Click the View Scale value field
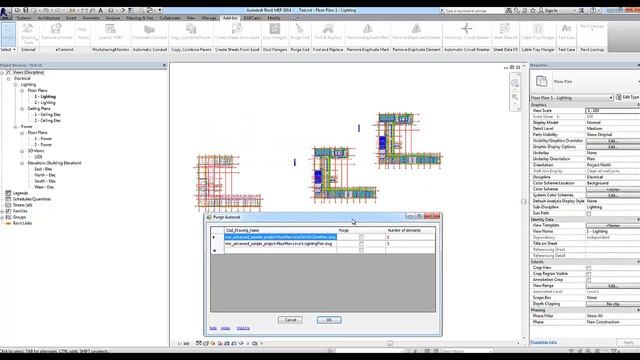This screenshot has height=360, width=640. (612, 111)
